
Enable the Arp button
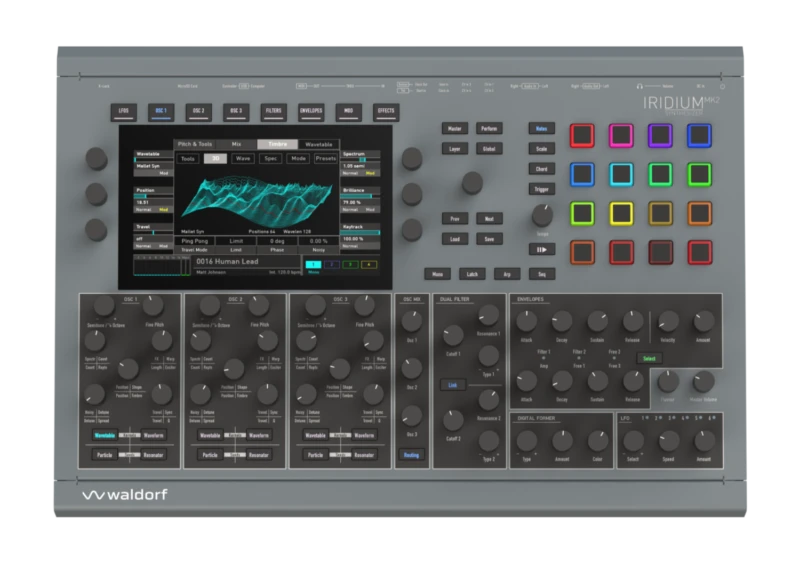pos(506,273)
